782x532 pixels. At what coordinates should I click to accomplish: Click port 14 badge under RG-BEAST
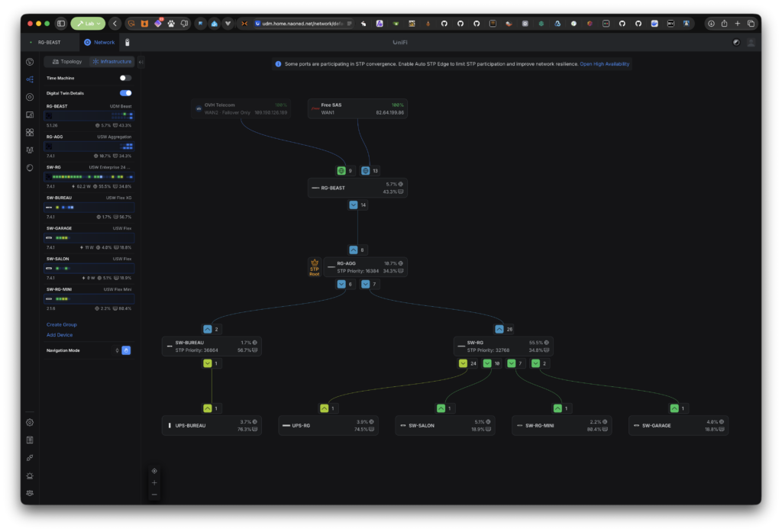[x=357, y=205]
